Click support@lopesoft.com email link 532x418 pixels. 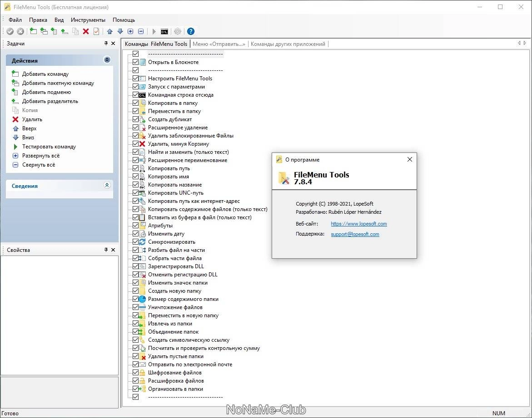click(355, 234)
